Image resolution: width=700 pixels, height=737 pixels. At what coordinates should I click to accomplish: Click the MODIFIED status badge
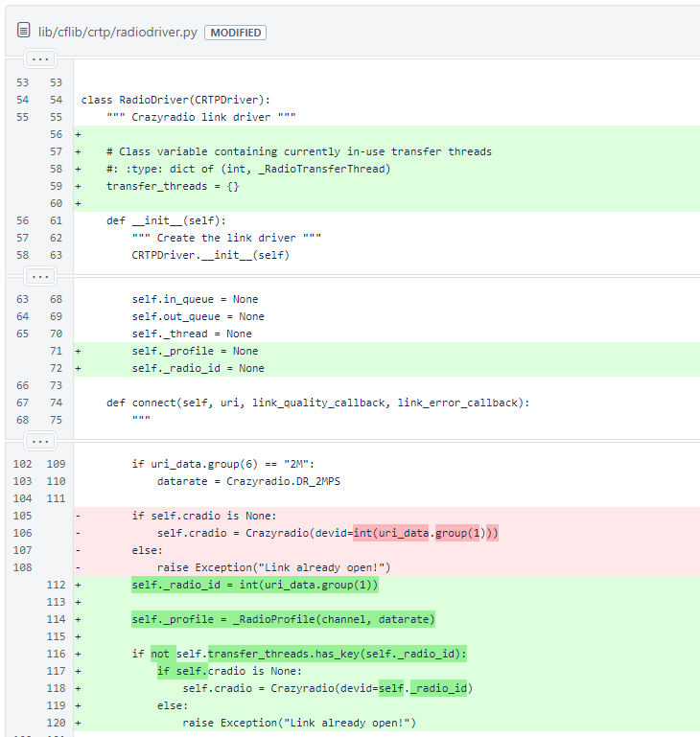pos(235,33)
